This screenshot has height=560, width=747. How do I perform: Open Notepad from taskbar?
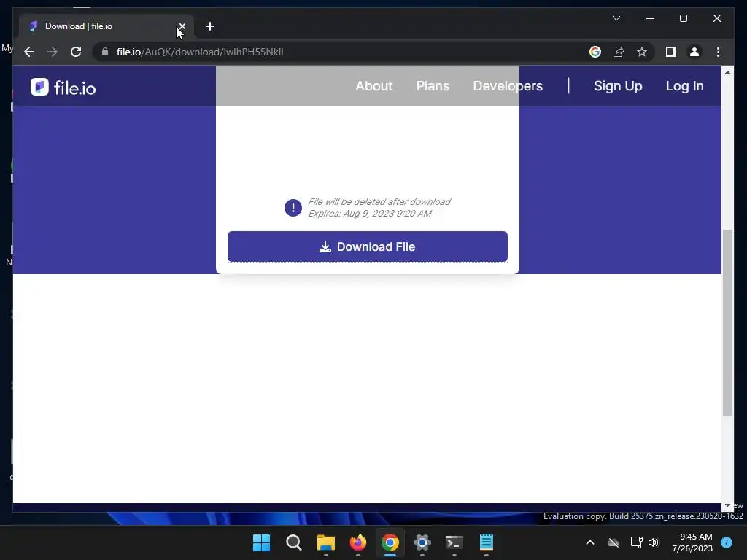pos(486,542)
